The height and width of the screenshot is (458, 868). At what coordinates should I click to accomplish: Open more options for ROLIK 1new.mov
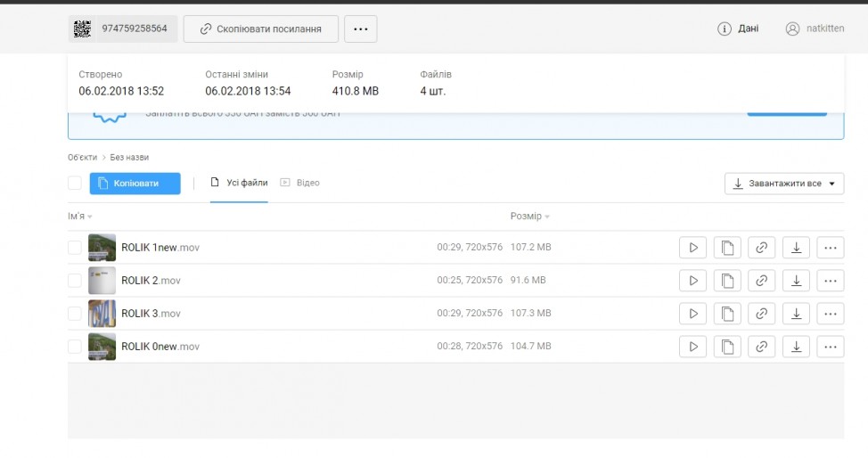(830, 248)
